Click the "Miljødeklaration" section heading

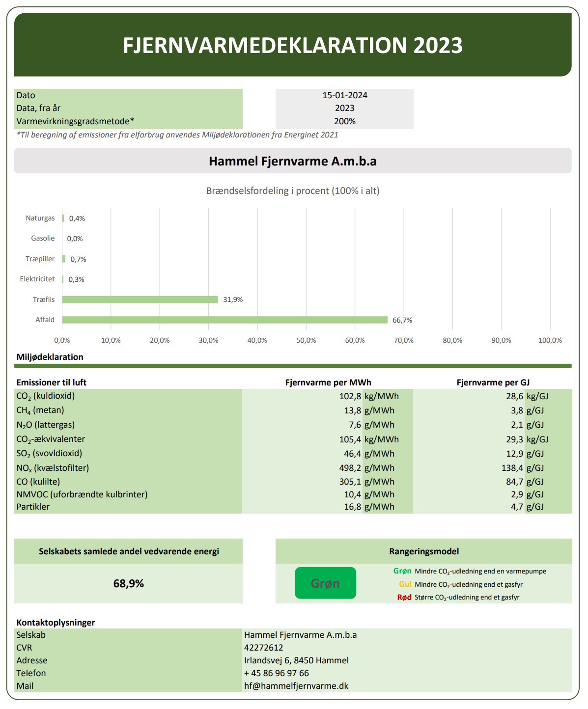[50, 357]
